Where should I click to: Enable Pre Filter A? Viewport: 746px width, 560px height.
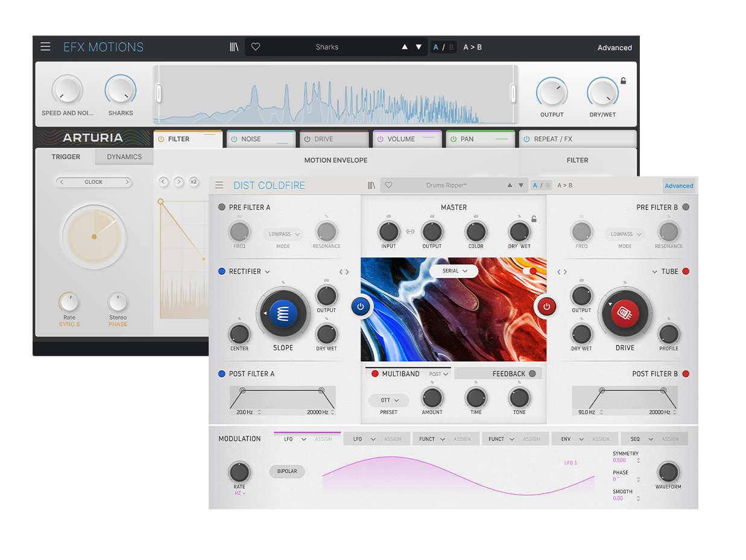point(222,207)
